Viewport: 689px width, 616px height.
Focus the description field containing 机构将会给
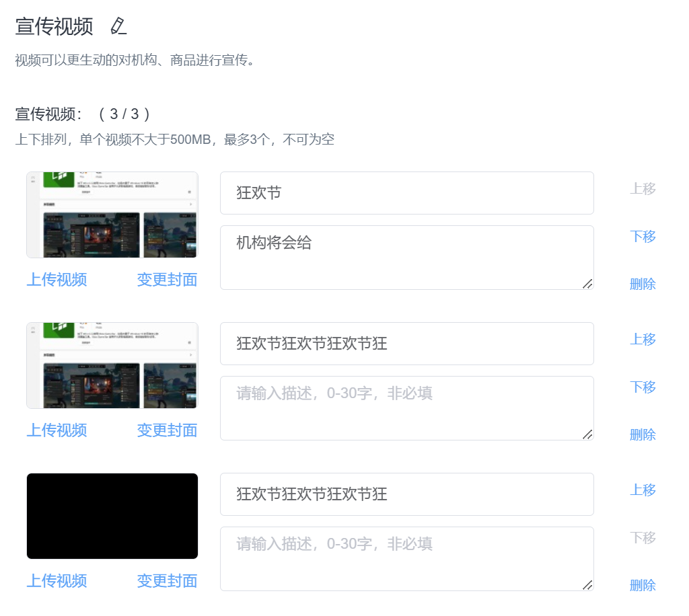(x=407, y=258)
